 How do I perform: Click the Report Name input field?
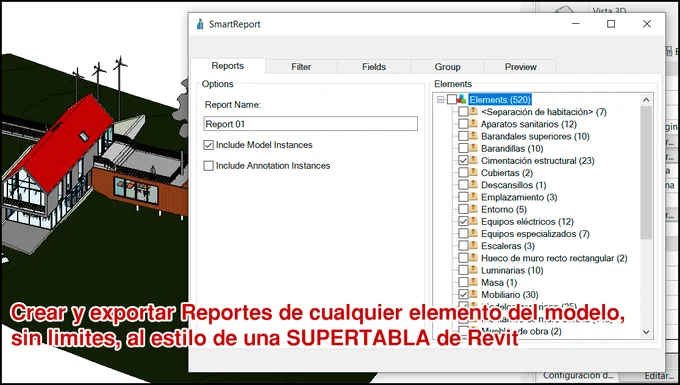coord(311,124)
